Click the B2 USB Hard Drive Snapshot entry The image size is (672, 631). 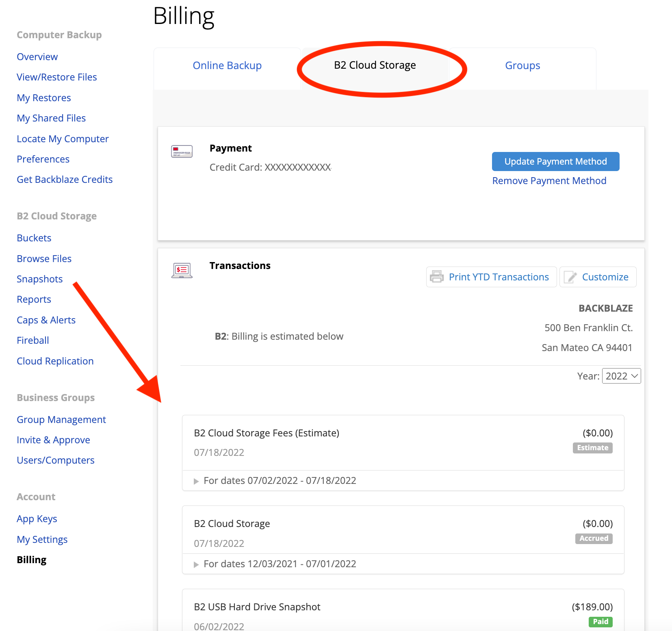[257, 607]
